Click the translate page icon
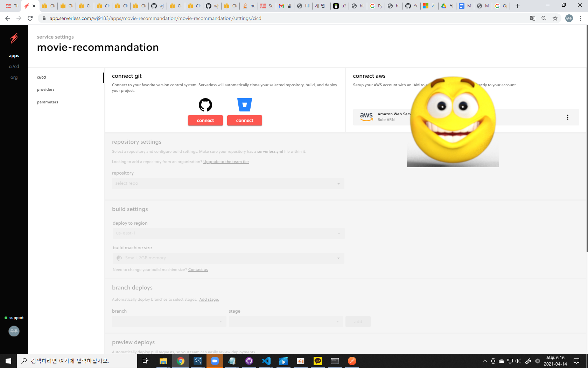The width and height of the screenshot is (588, 368). (533, 18)
